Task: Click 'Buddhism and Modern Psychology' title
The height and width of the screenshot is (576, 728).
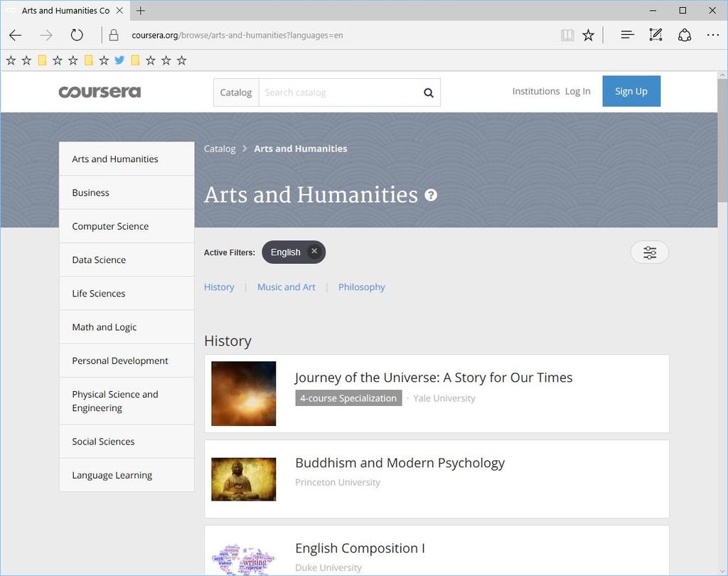Action: coord(400,463)
